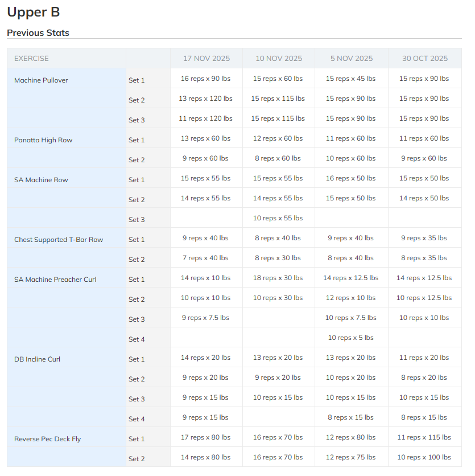Select the 11 reps x 115 lbs cell
The height and width of the screenshot is (476, 475).
click(424, 437)
